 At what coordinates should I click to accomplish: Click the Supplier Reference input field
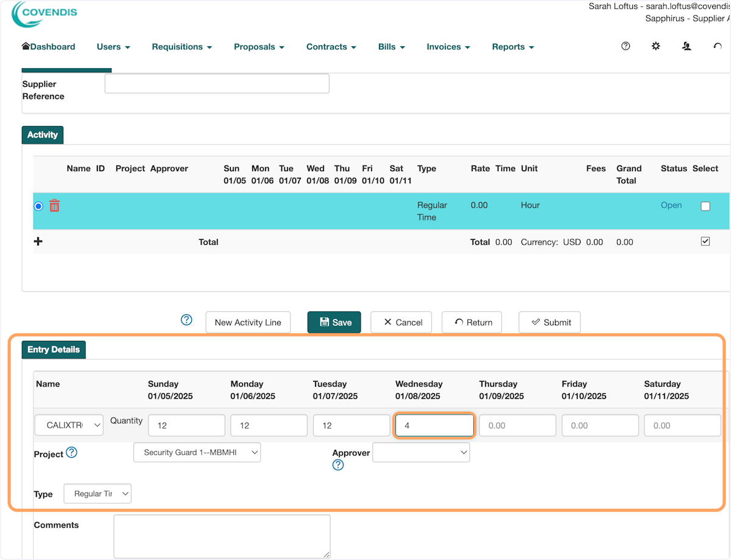(217, 83)
